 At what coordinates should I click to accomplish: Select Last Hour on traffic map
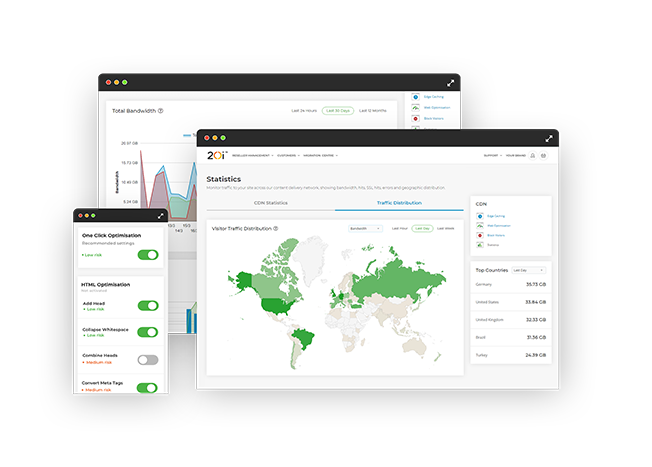point(400,228)
